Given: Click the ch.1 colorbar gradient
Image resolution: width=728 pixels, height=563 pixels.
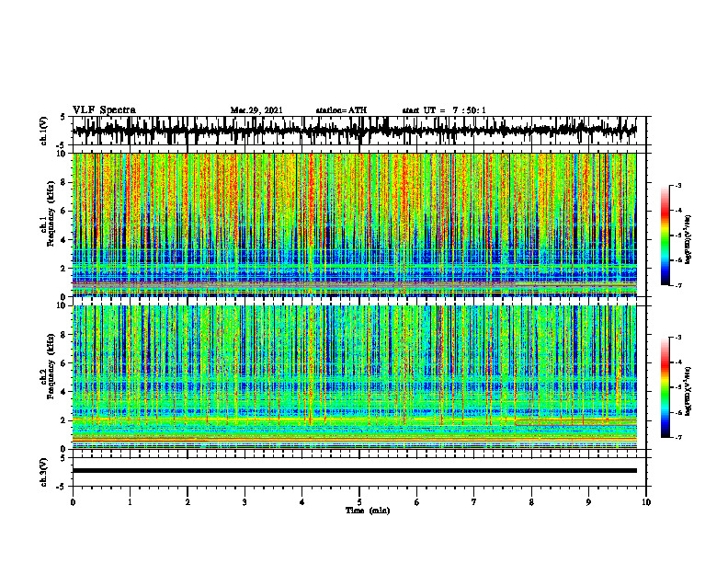Looking at the screenshot, I should tap(665, 236).
